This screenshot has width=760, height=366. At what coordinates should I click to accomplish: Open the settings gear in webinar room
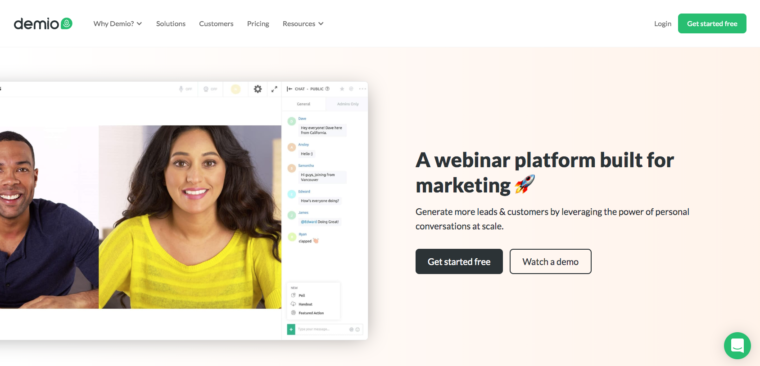pos(258,89)
